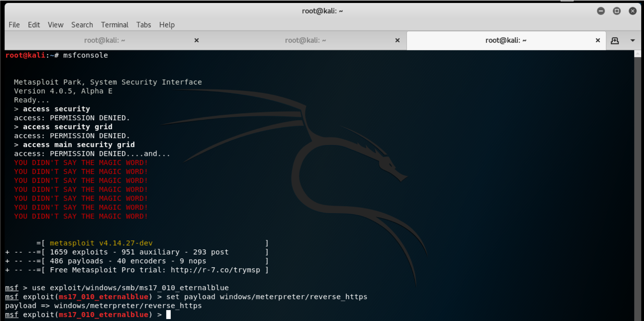Maximize the terminal window

coord(617,11)
